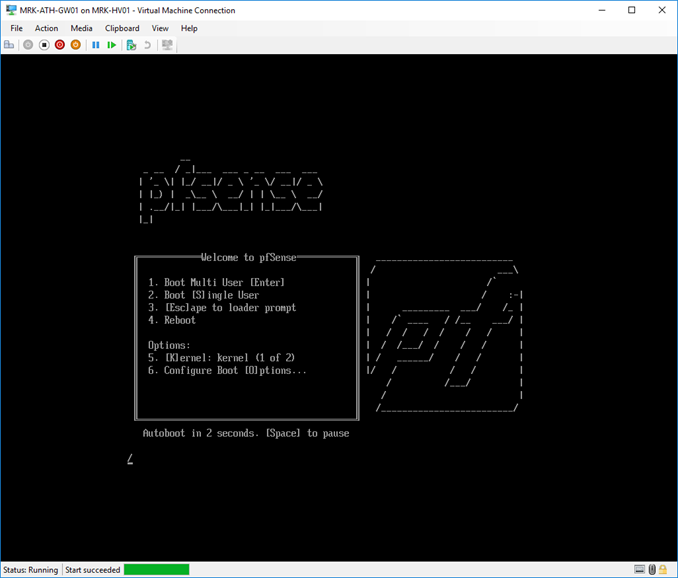The image size is (678, 578).
Task: Click '[K]ernel: kernel (1 of 2)' option
Action: point(221,358)
